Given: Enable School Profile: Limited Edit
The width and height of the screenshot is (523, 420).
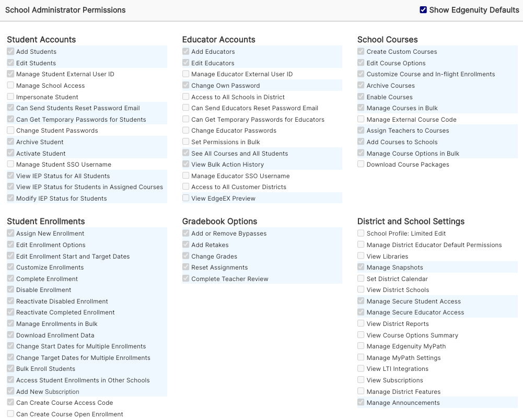Looking at the screenshot, I should pyautogui.click(x=361, y=233).
